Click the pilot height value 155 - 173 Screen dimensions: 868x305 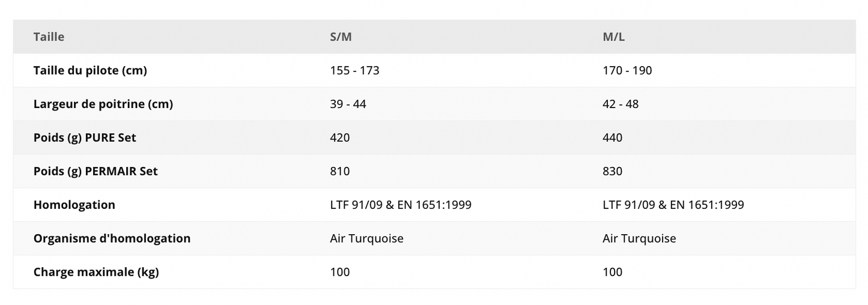354,70
